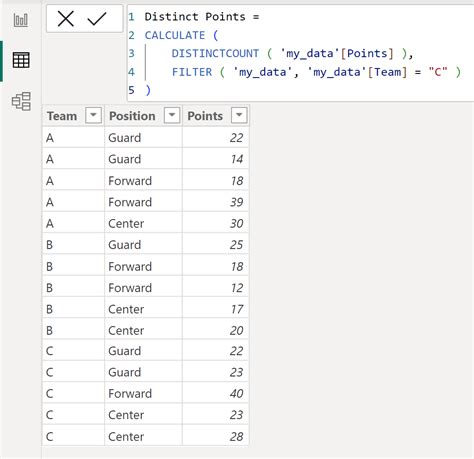Open the Model relationships view icon

[21, 101]
